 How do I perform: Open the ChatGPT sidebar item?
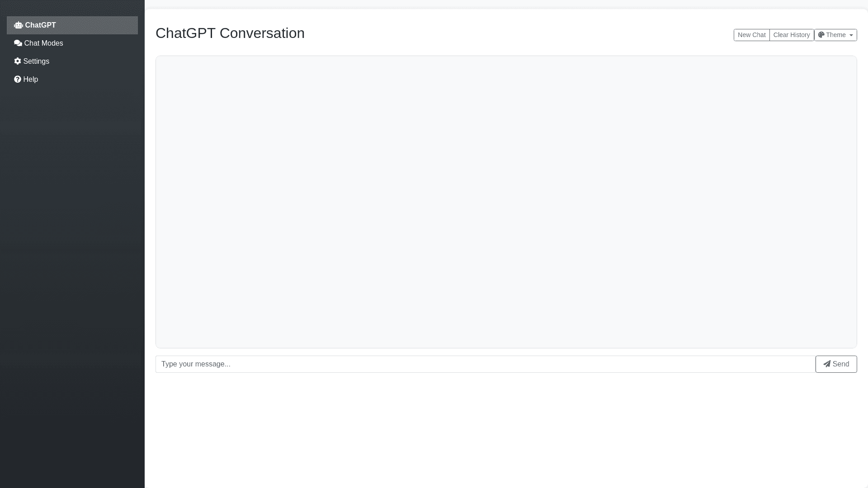click(x=41, y=25)
